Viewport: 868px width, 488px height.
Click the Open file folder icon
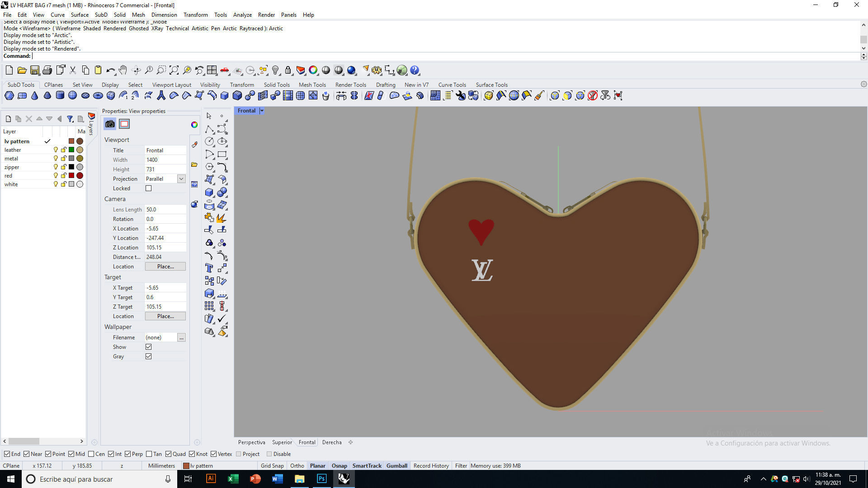point(22,70)
